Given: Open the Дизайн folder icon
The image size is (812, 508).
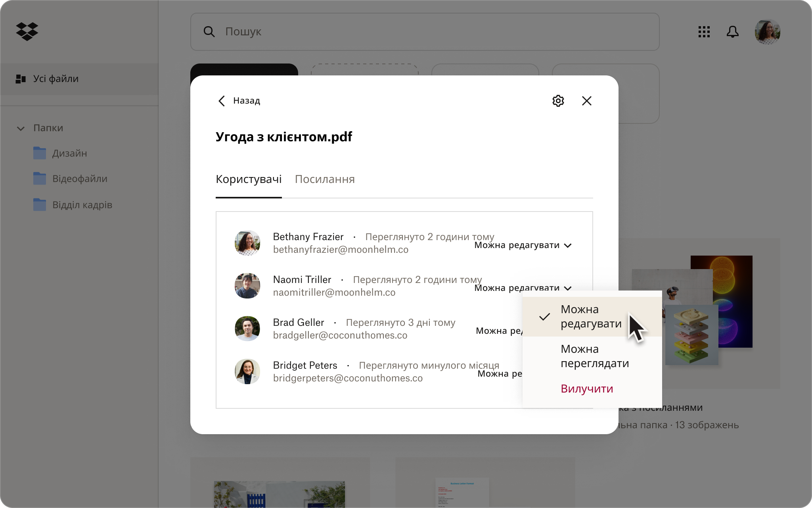Looking at the screenshot, I should tap(40, 153).
